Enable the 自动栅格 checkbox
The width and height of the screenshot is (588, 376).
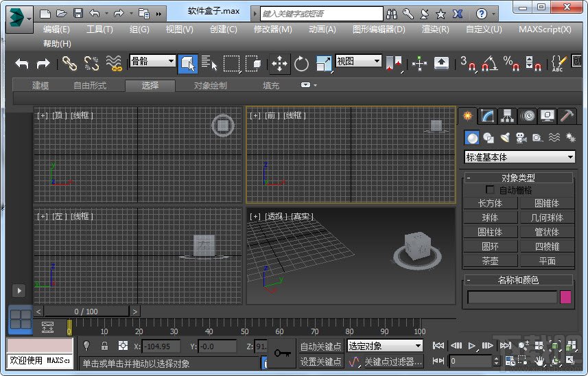point(490,190)
